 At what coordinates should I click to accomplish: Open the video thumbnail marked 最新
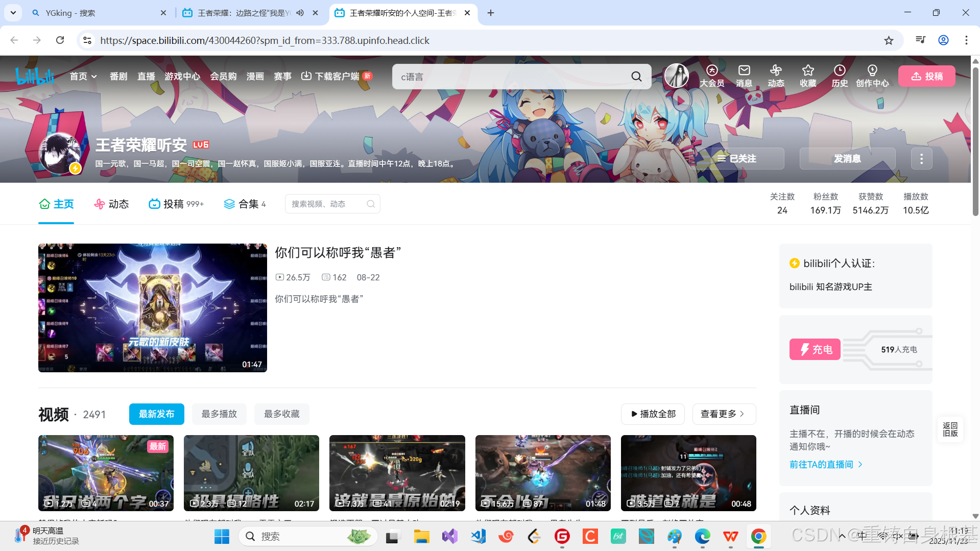[106, 473]
